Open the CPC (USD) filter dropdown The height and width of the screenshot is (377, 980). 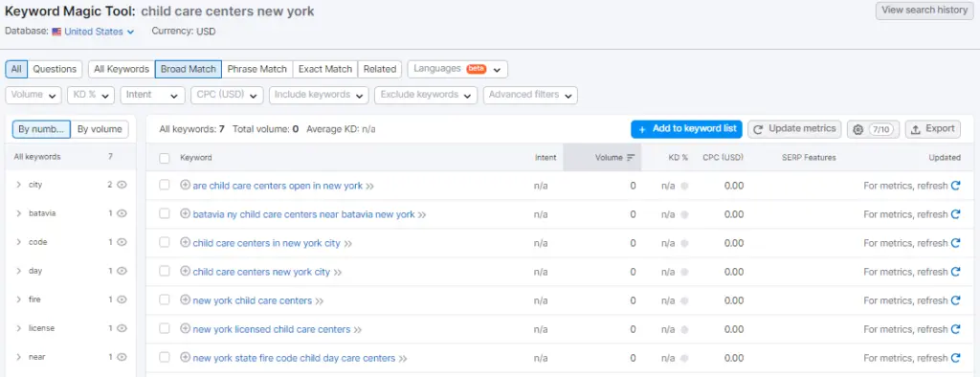click(x=227, y=95)
